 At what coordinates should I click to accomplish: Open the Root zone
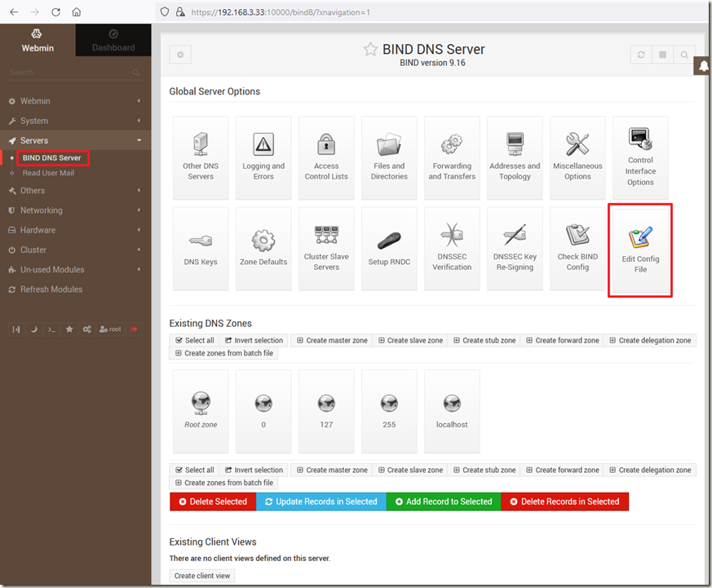click(x=201, y=411)
